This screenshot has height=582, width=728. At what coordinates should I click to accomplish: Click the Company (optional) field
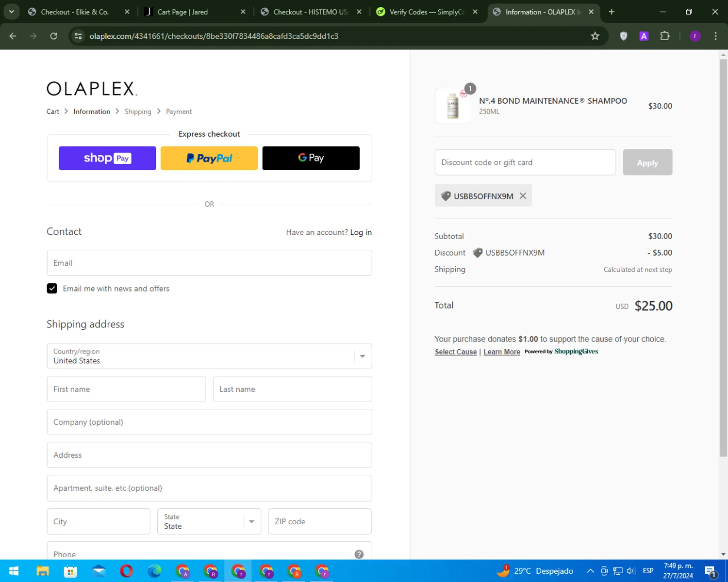tap(209, 422)
